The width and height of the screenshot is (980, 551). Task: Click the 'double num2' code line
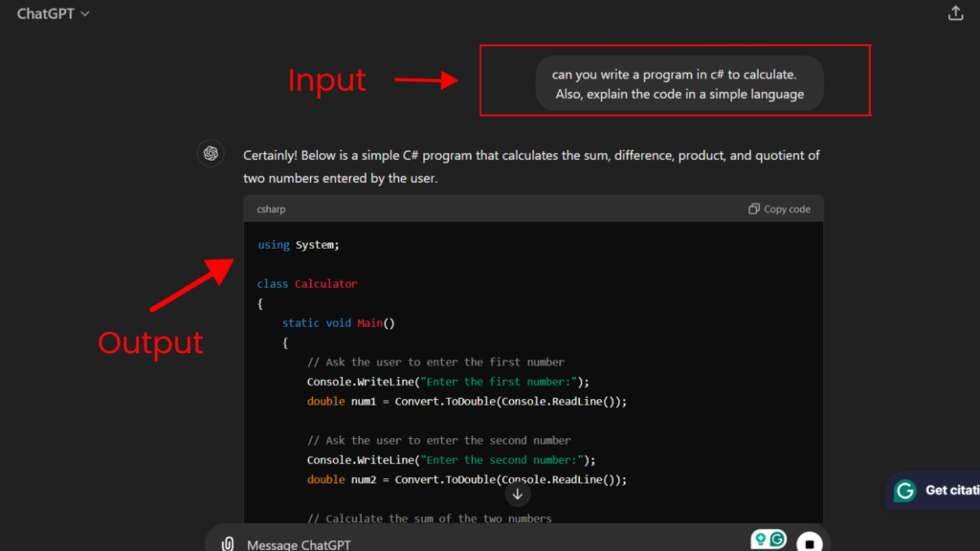click(x=467, y=480)
